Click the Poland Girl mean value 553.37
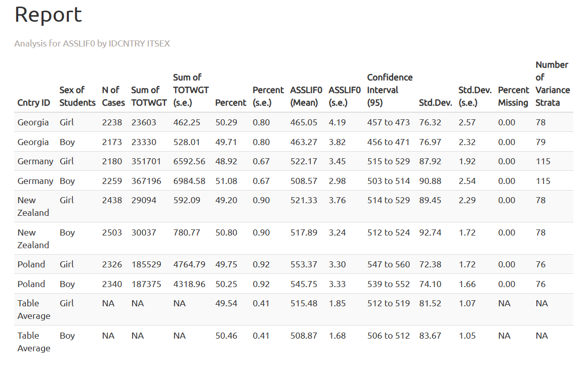The image size is (588, 373). click(x=304, y=264)
